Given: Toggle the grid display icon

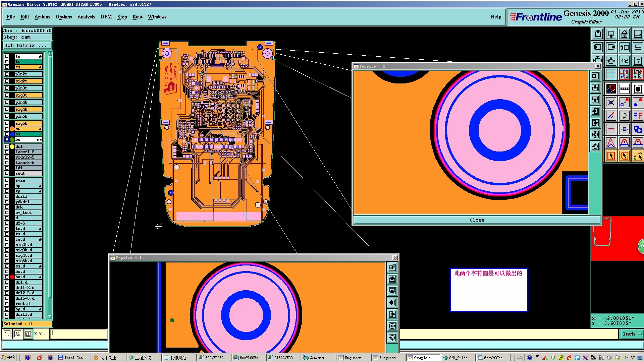Looking at the screenshot, I should [611, 74].
